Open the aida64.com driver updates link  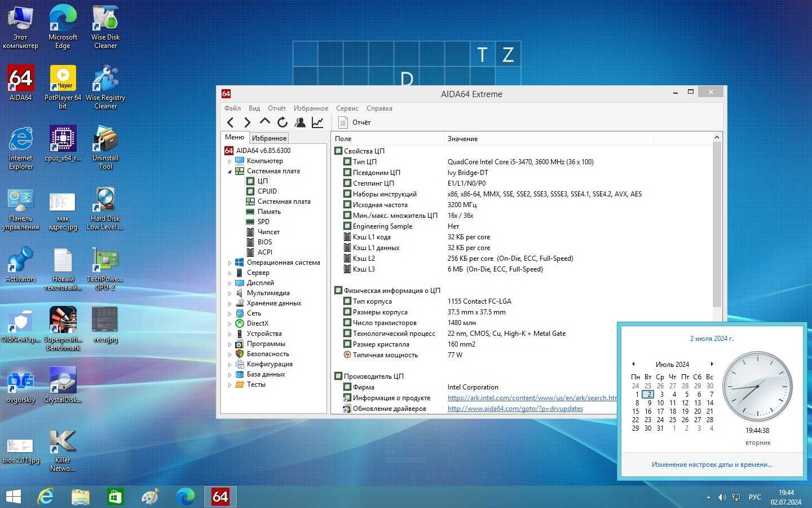[515, 409]
